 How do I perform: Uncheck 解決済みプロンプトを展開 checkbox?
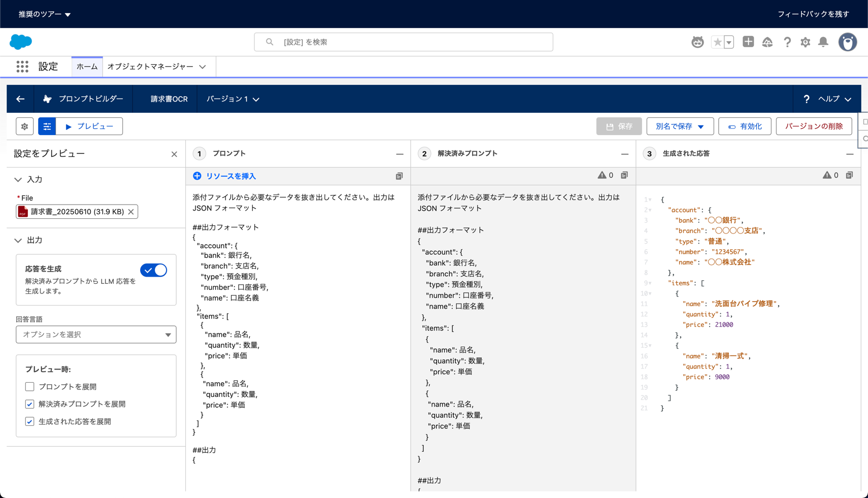(x=30, y=404)
